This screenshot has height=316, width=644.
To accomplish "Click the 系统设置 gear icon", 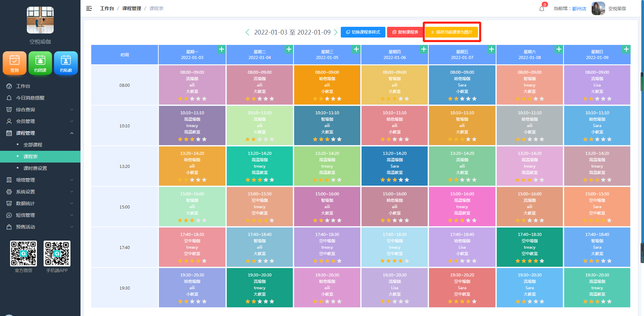I will 9,192.
